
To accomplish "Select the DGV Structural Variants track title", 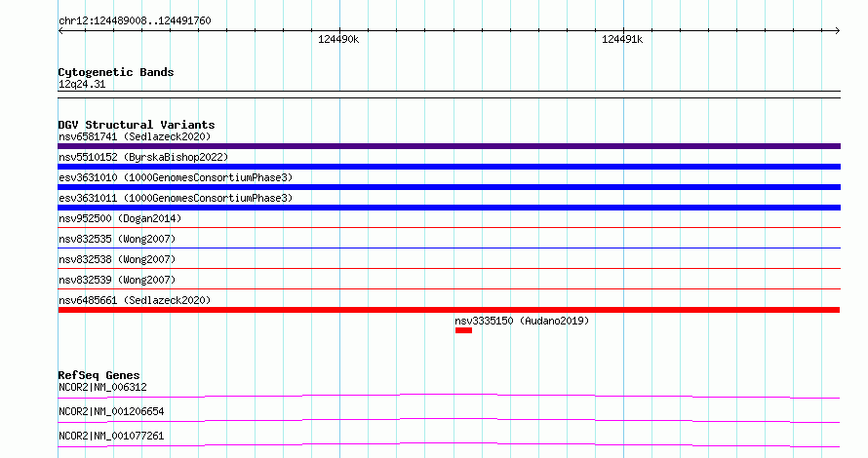I will 137,125.
